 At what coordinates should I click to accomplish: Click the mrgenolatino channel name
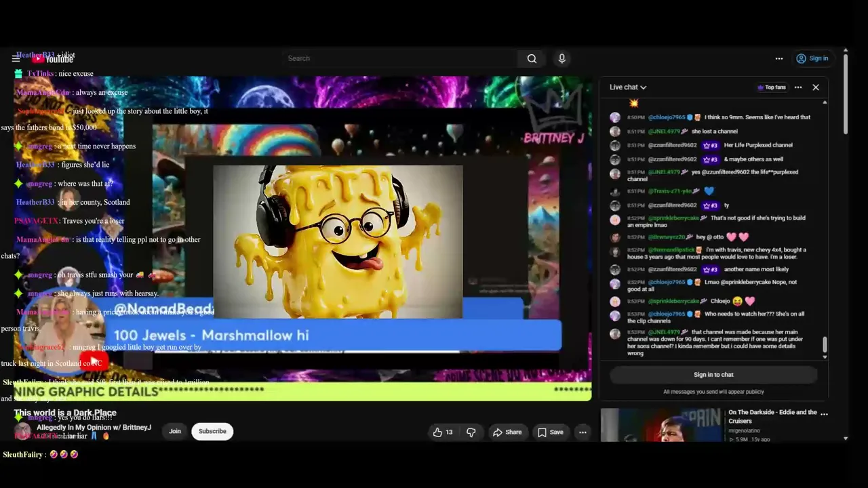tap(745, 430)
